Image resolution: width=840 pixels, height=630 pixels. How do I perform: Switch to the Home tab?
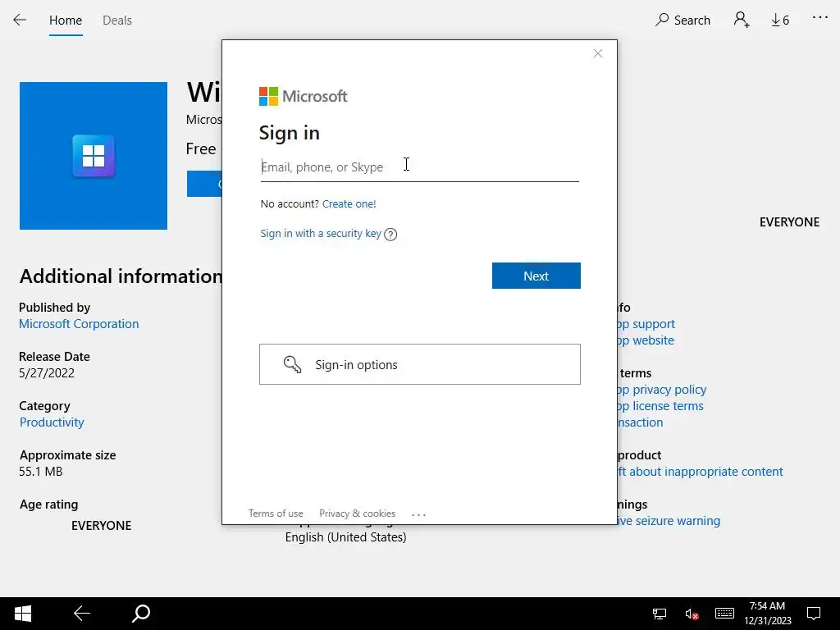coord(66,21)
